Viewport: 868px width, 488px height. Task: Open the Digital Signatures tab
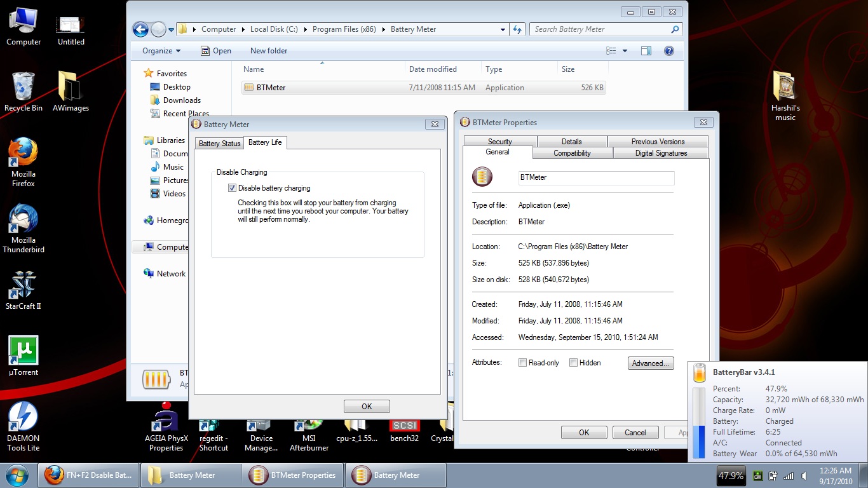click(661, 153)
